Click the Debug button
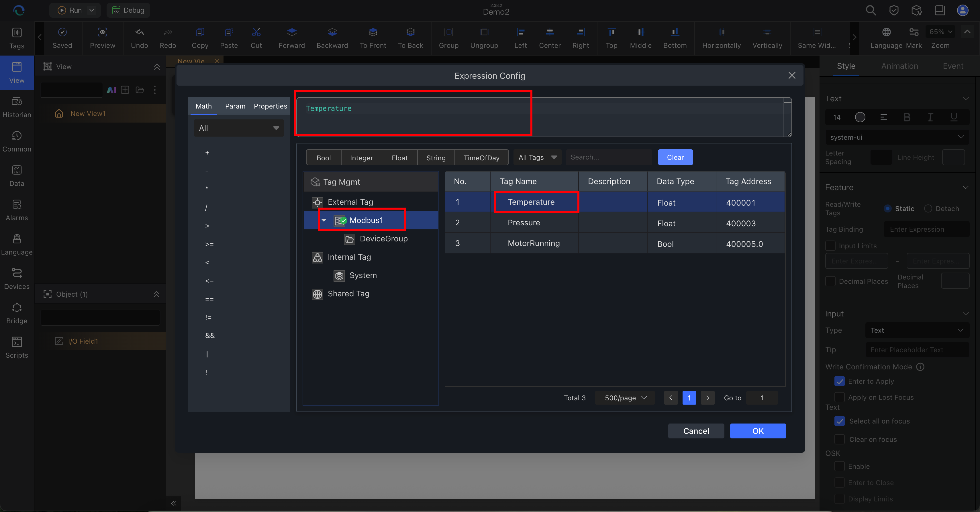980x512 pixels. coord(128,10)
